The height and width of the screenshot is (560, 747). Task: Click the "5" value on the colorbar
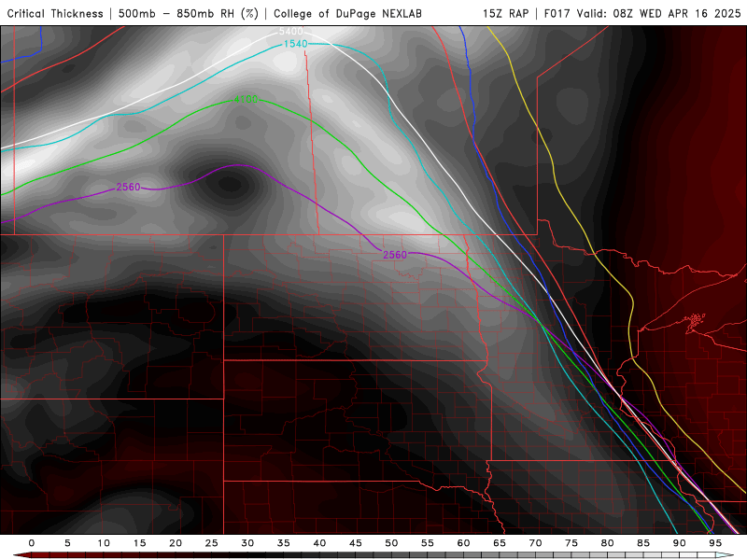pyautogui.click(x=67, y=543)
